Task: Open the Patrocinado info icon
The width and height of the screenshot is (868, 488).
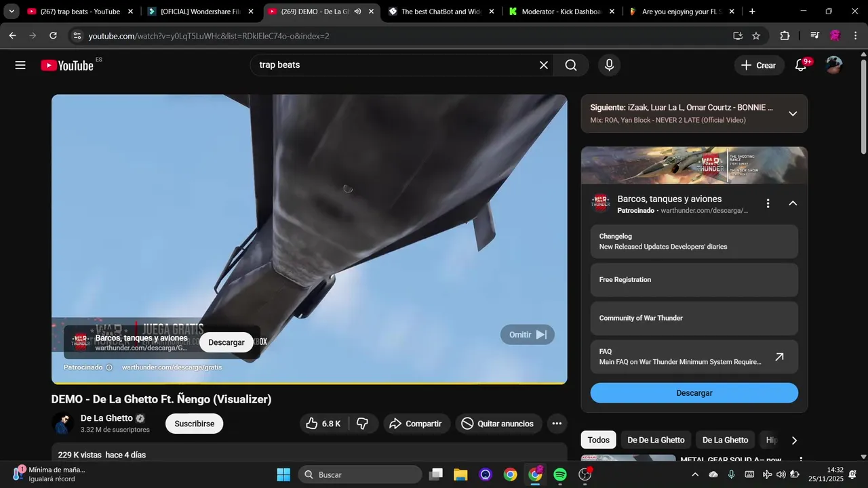Action: pos(109,367)
